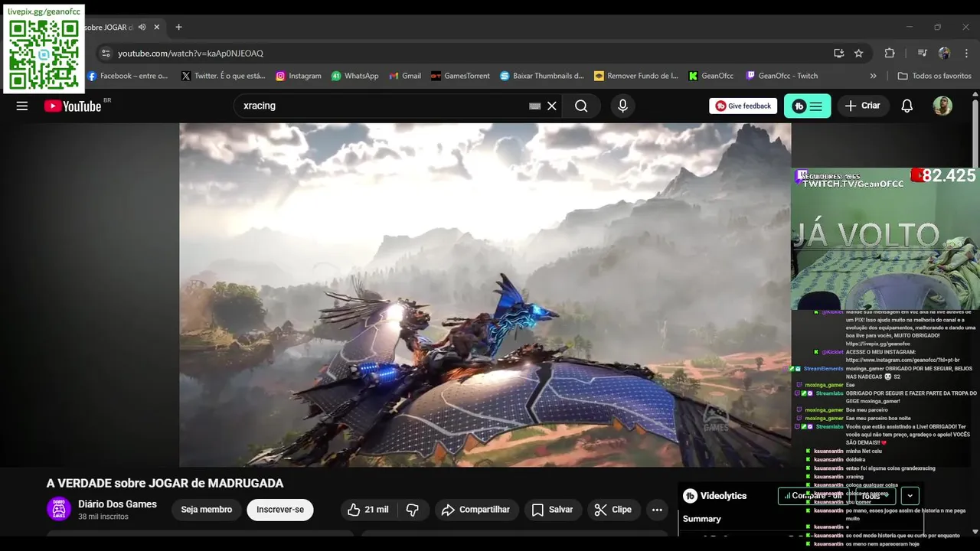Clear the xracing search text

coord(552,106)
